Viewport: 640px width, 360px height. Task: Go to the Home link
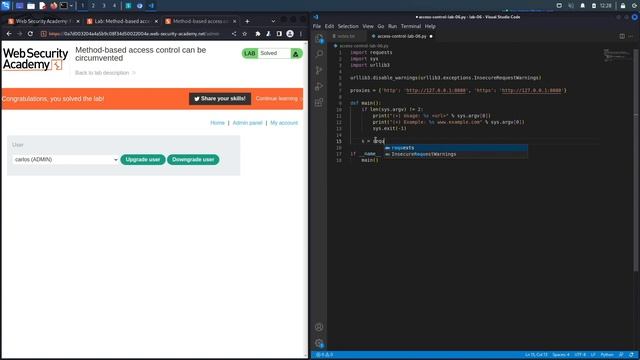click(218, 123)
